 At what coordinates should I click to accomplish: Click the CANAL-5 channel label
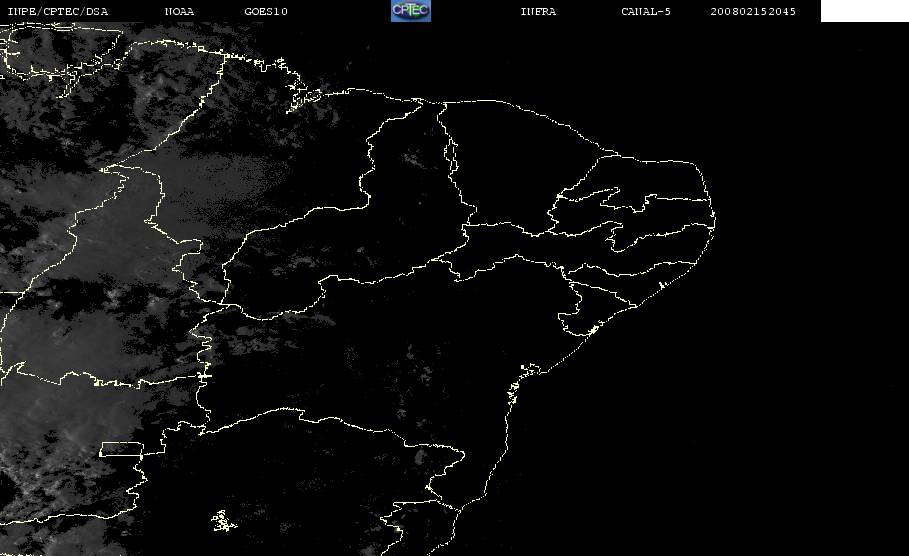click(646, 11)
